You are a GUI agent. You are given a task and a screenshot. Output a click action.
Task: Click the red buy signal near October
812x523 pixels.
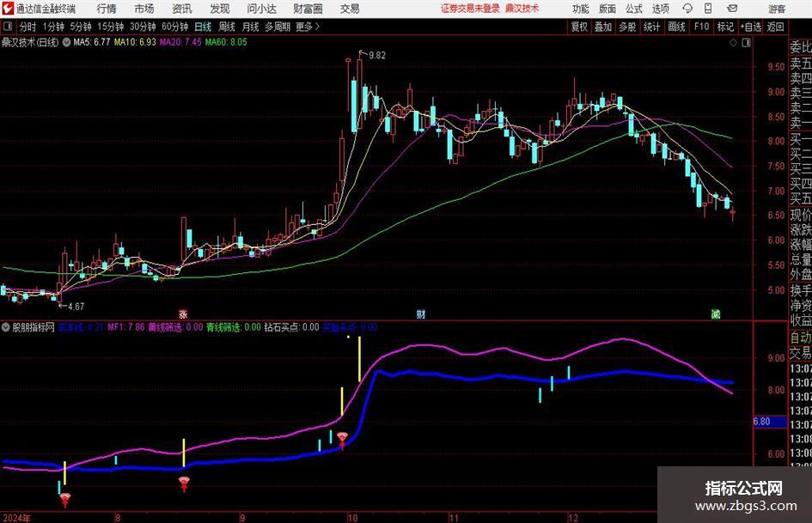click(342, 441)
